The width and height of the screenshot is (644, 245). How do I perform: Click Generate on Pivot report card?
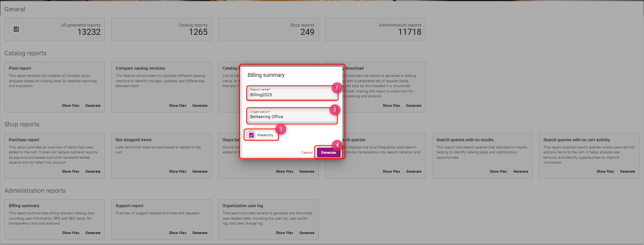click(93, 106)
